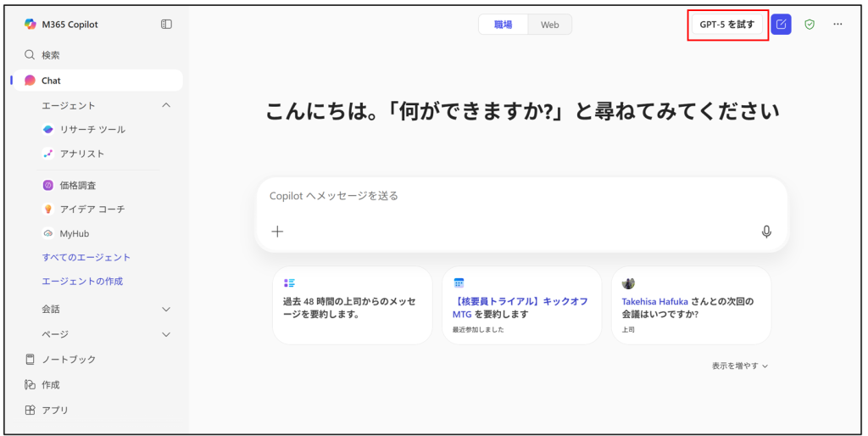Click the エージェント section header text
Viewport: 868px width, 436px height.
tap(69, 105)
